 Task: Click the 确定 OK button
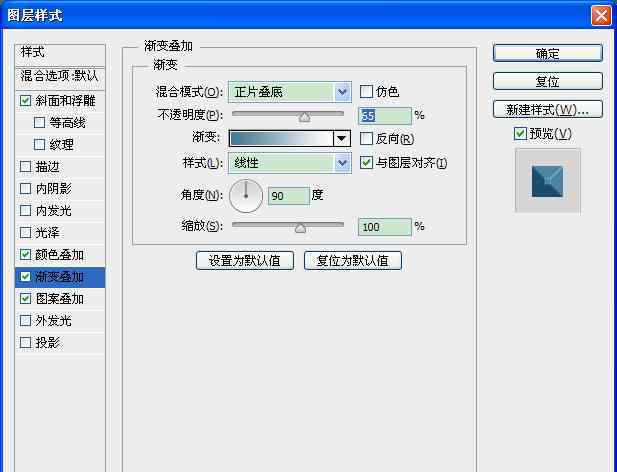(547, 53)
